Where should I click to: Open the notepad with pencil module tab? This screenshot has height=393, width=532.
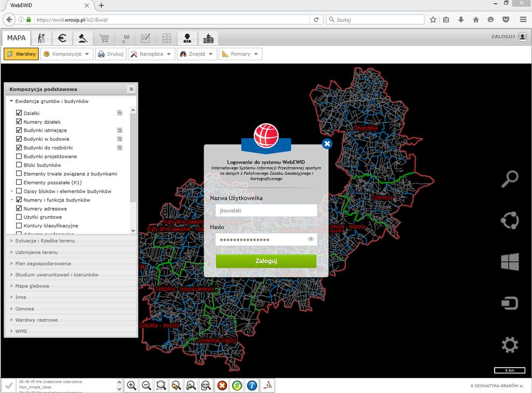point(145,38)
